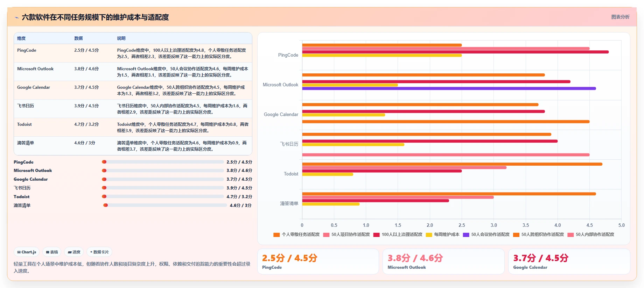Click the Todoist description cell in table
The width and height of the screenshot is (644, 288).
(x=183, y=128)
